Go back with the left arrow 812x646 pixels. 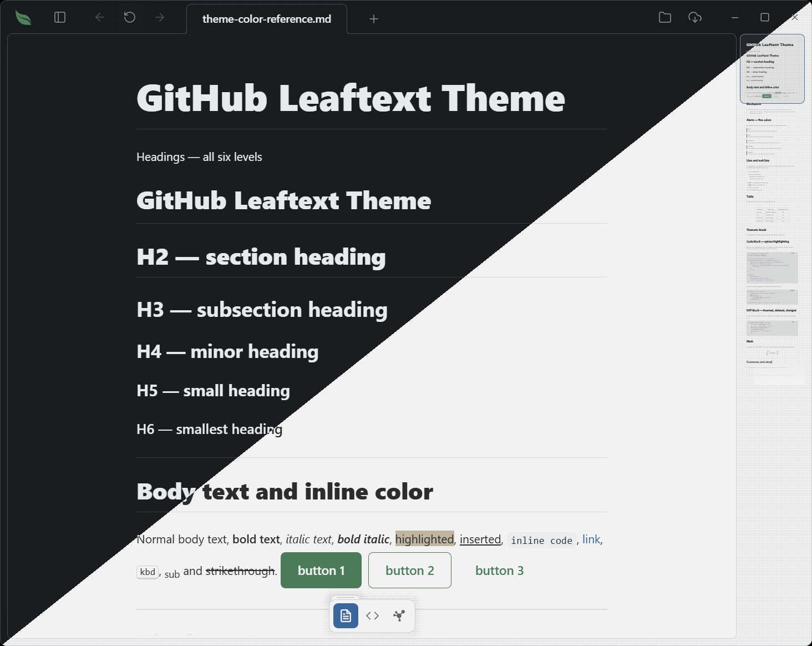pyautogui.click(x=100, y=18)
